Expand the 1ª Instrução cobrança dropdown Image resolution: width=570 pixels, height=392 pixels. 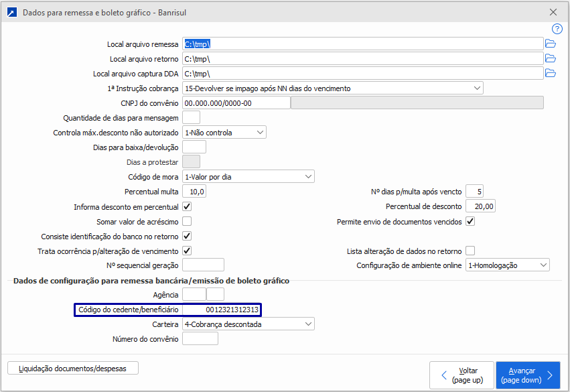[x=477, y=88]
